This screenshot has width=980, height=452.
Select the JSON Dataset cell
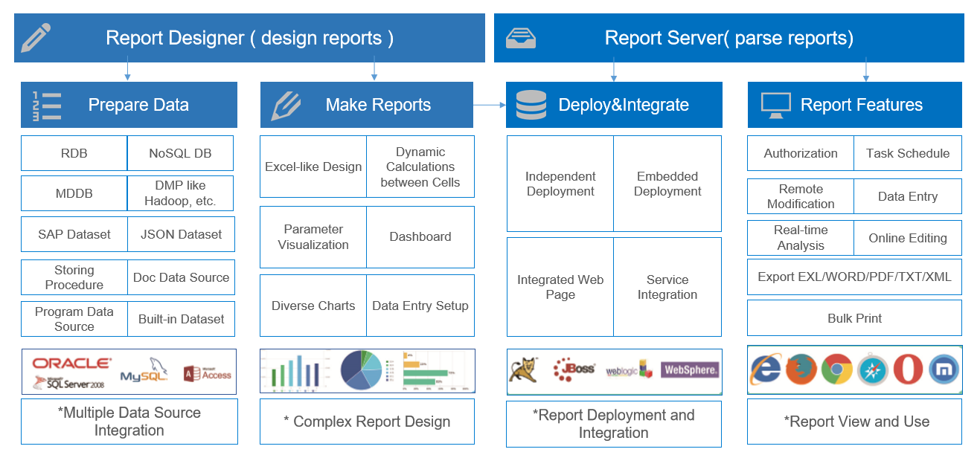pos(181,234)
